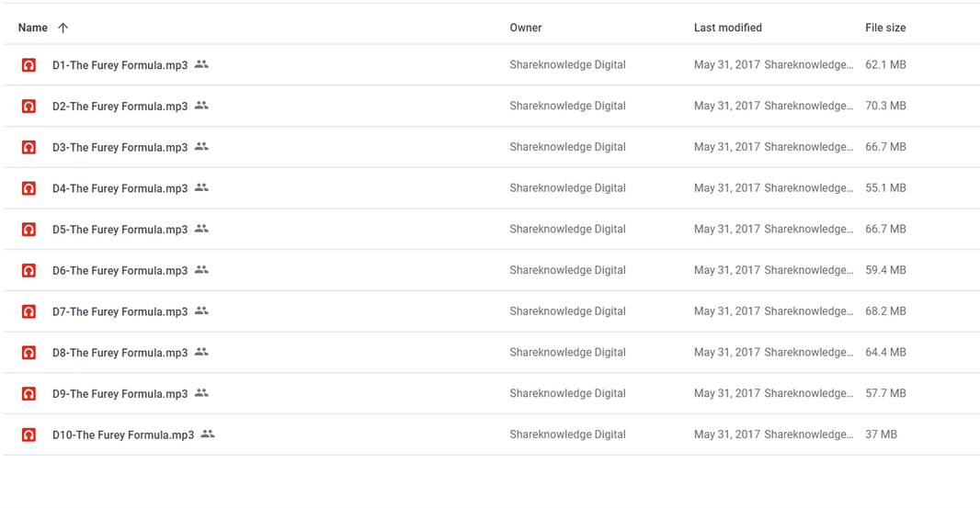Screen dimensions: 980x508
Task: Click Shareknowledge Digital owner of D7 file
Action: 567,311
